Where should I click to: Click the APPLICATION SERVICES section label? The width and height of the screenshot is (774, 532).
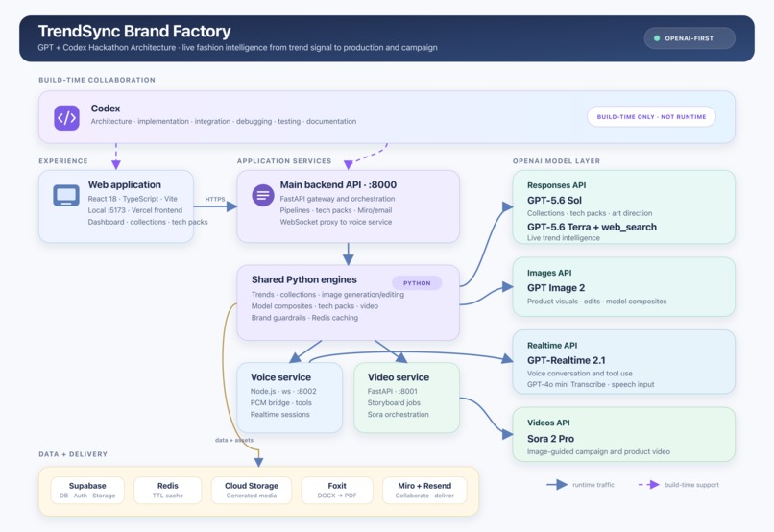(x=284, y=161)
